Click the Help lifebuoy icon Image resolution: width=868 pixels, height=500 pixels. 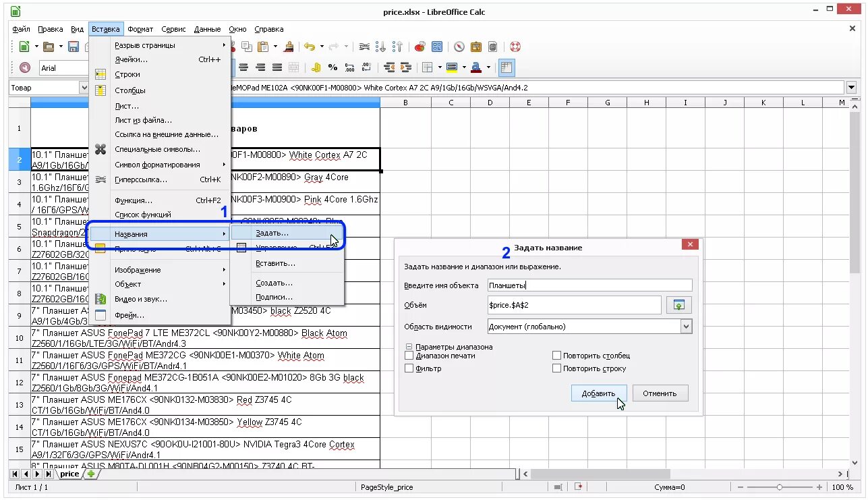tap(515, 47)
